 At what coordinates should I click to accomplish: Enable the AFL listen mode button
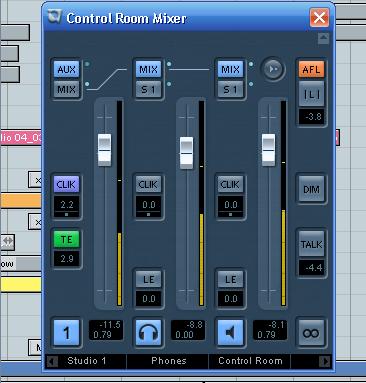pyautogui.click(x=311, y=69)
